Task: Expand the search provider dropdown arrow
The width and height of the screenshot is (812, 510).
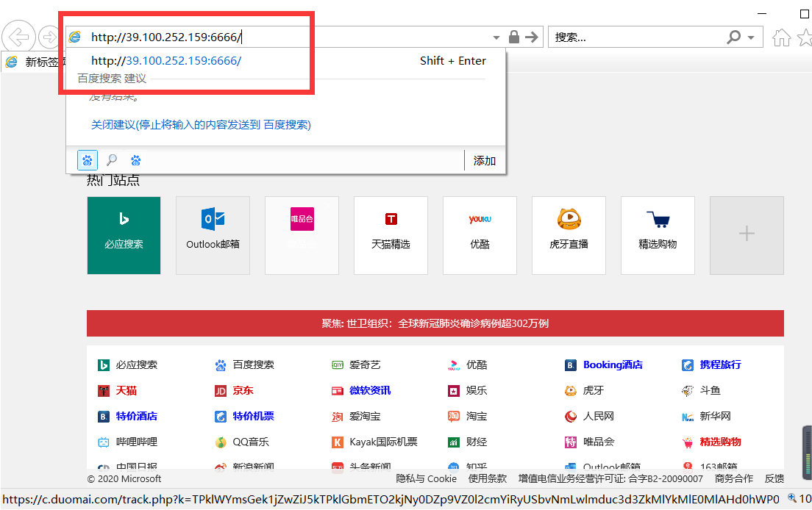Action: click(x=751, y=37)
